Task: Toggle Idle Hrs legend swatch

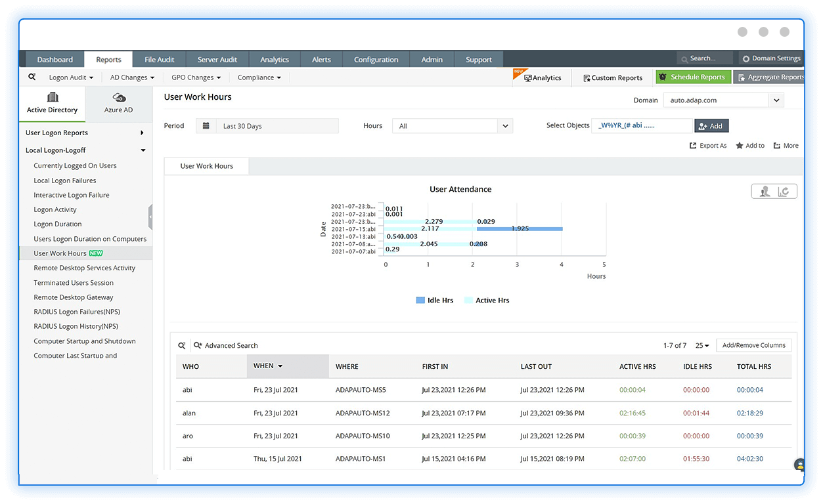Action: 420,301
